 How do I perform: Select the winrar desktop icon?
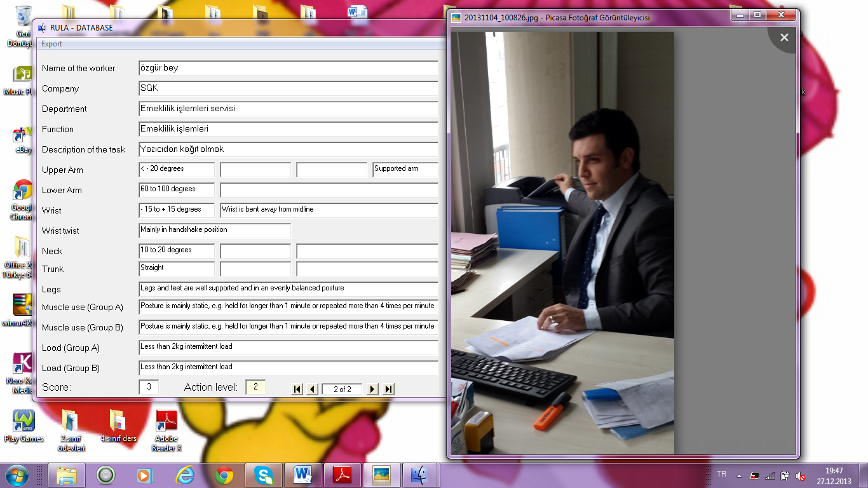coord(23,309)
